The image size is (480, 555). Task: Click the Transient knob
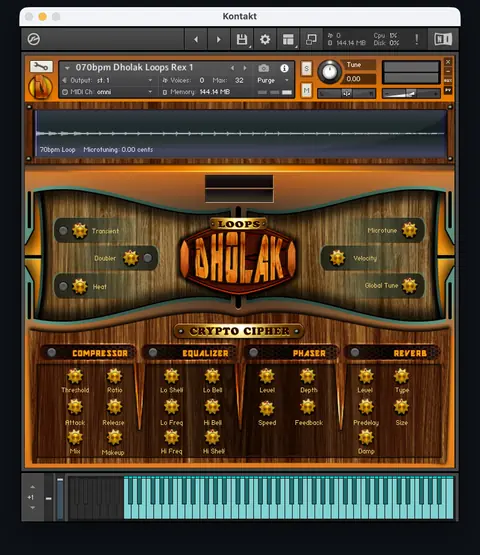click(80, 231)
